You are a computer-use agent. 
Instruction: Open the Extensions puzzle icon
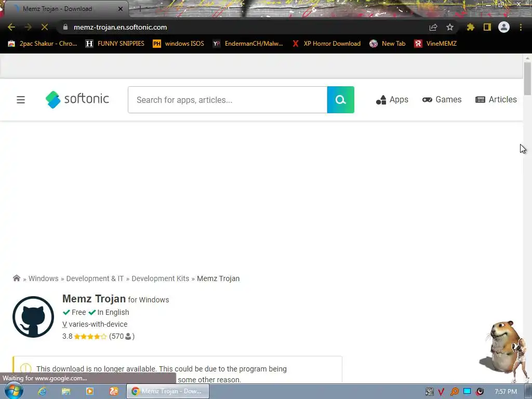tap(471, 27)
